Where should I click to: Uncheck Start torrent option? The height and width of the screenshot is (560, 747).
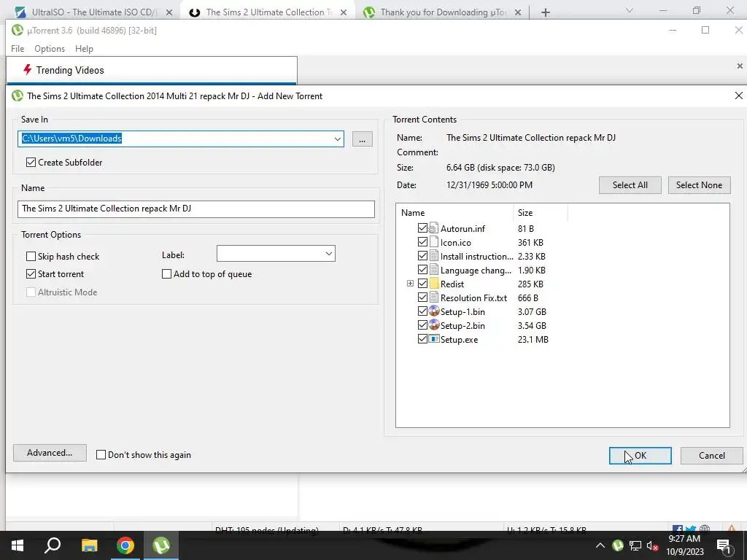click(31, 274)
